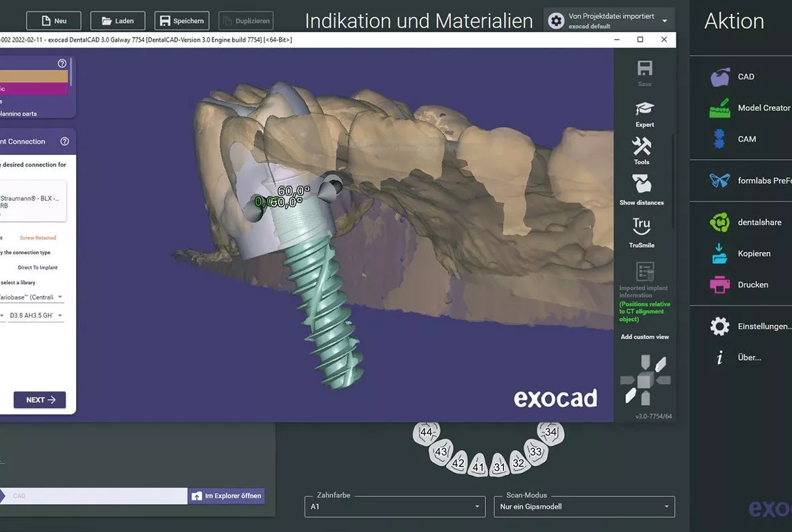
Task: Open the TruSmile icon
Action: pos(641,226)
